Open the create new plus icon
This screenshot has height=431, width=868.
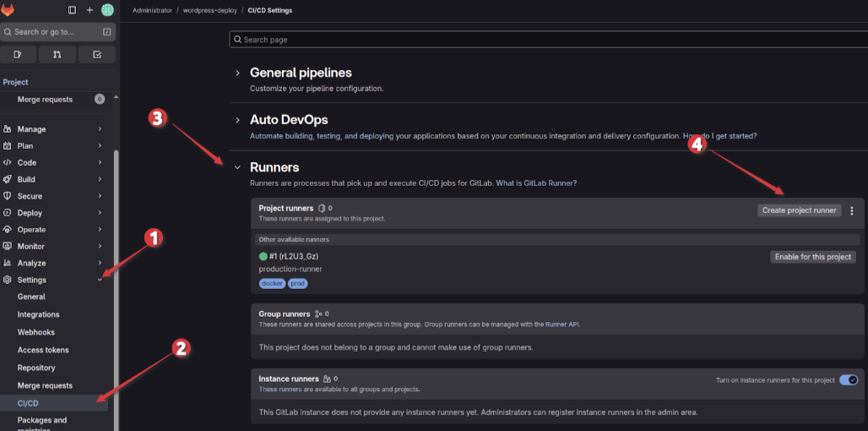pyautogui.click(x=90, y=10)
